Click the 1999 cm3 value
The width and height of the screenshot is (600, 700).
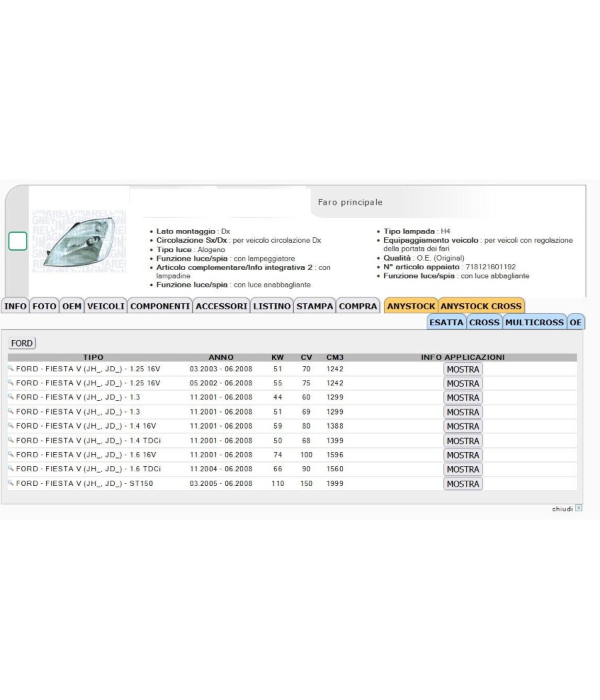click(x=335, y=483)
